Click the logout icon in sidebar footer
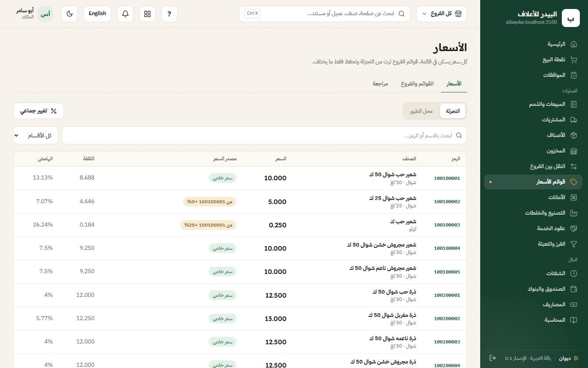Image resolution: width=588 pixels, height=368 pixels. point(492,358)
